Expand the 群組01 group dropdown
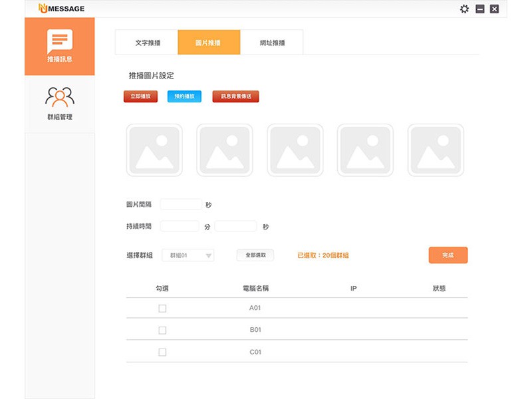This screenshot has height=399, width=532. click(x=188, y=255)
